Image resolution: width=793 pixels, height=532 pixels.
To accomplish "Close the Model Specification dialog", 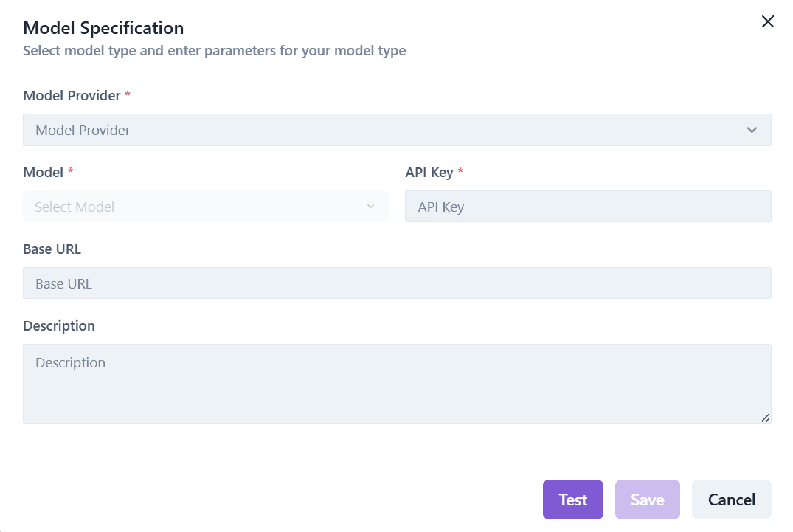I will [x=768, y=22].
